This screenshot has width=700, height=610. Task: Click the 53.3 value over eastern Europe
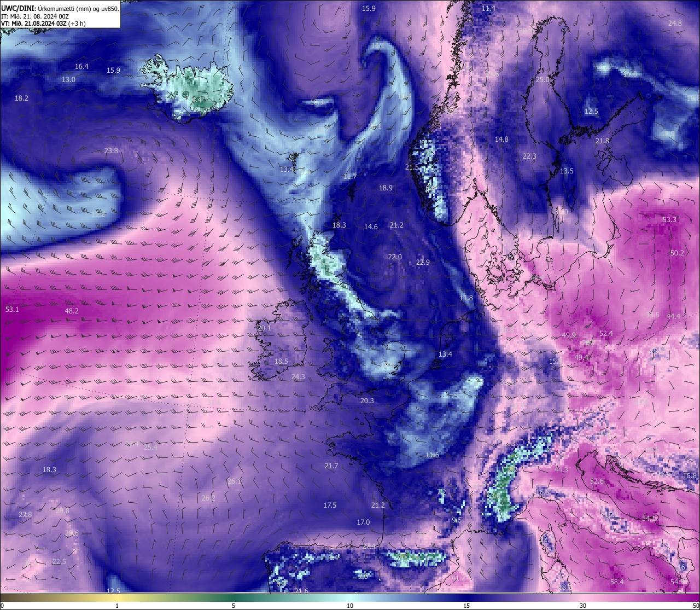(x=669, y=220)
